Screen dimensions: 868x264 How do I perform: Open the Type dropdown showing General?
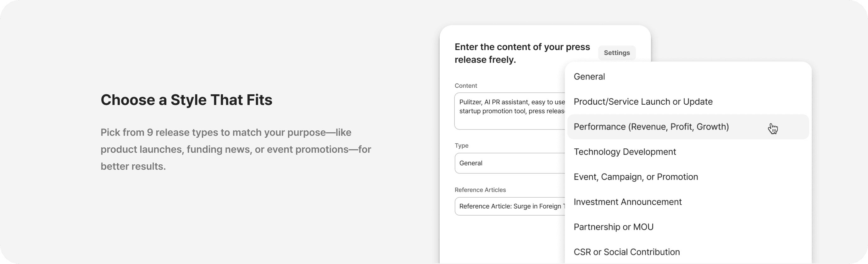pos(509,163)
